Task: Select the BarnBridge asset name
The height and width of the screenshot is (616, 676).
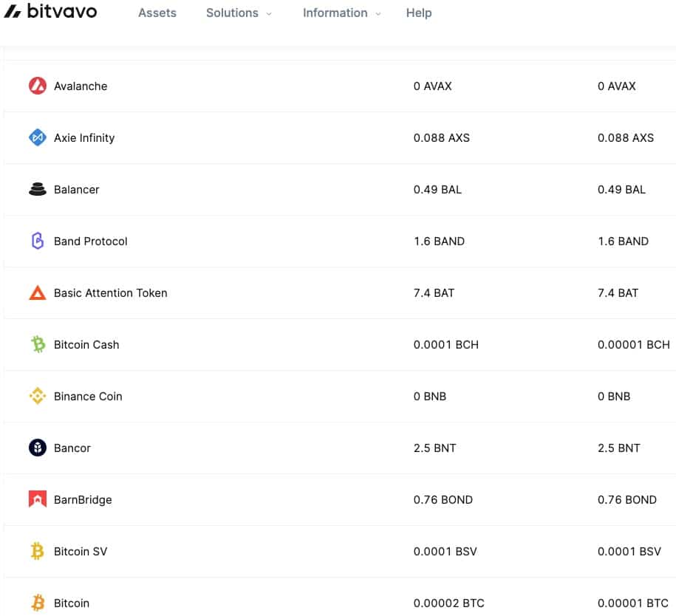Action: pyautogui.click(x=83, y=500)
